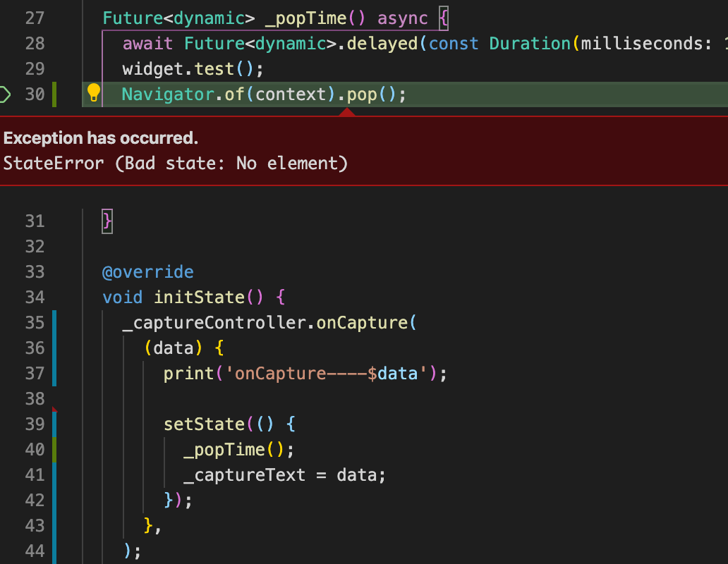Click the blue gutter indicator at line 44
This screenshot has height=564, width=728.
coord(54,551)
